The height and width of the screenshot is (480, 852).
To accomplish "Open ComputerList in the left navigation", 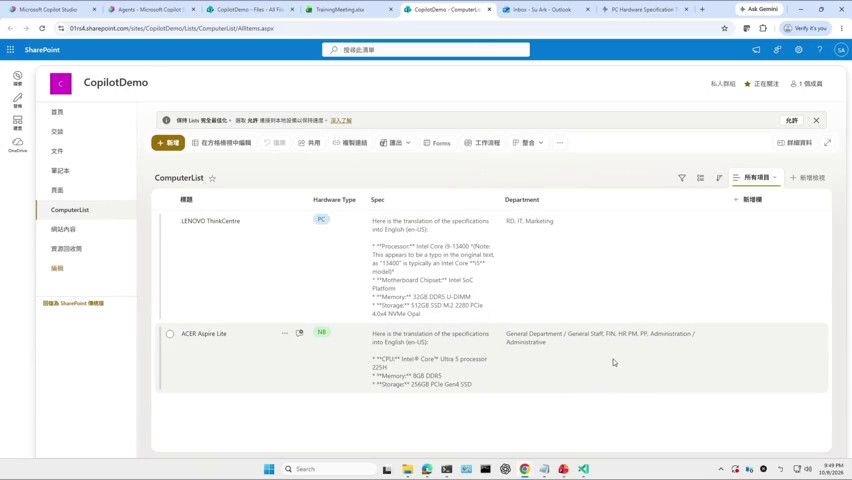I will pos(70,210).
